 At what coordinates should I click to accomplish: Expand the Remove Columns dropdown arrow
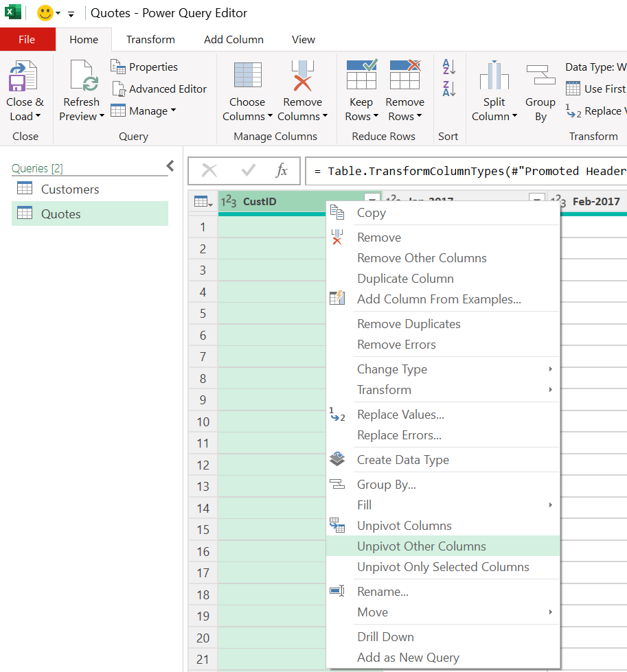325,116
